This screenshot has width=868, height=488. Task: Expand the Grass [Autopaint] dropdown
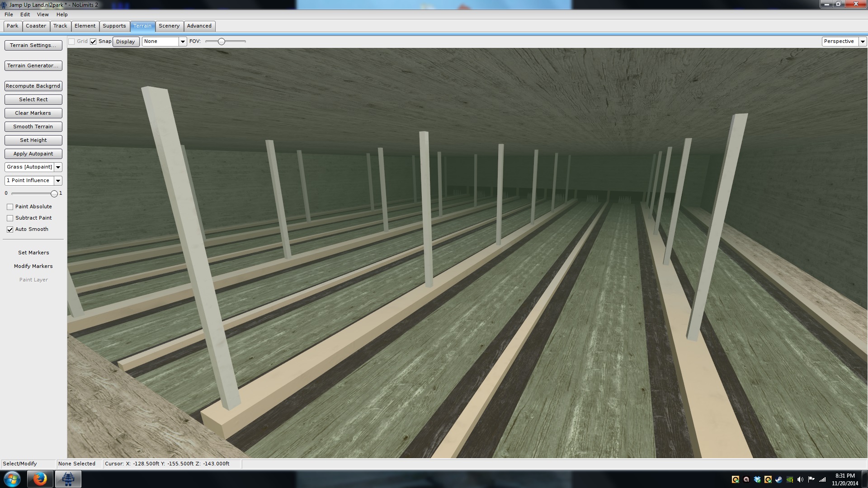pos(58,167)
